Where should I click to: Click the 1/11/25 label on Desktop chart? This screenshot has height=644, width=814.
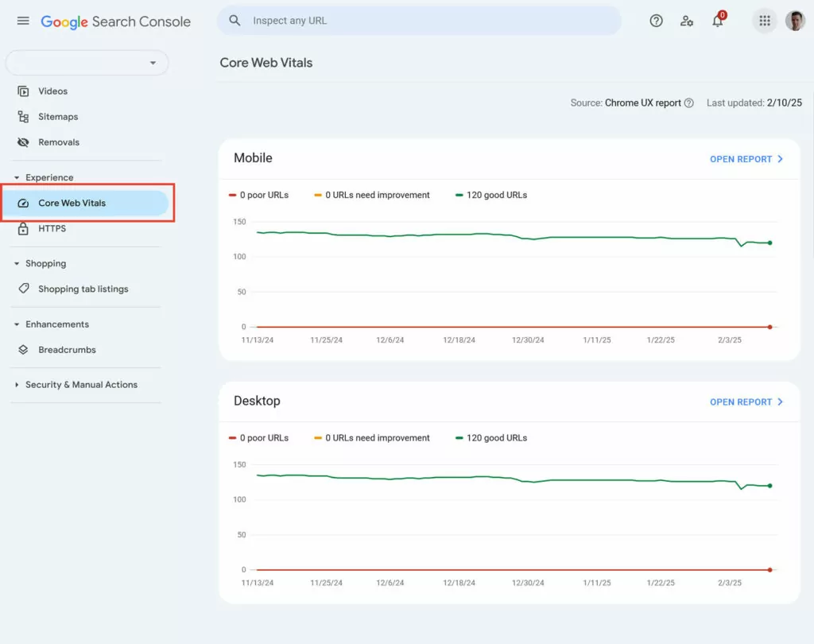[x=597, y=584]
